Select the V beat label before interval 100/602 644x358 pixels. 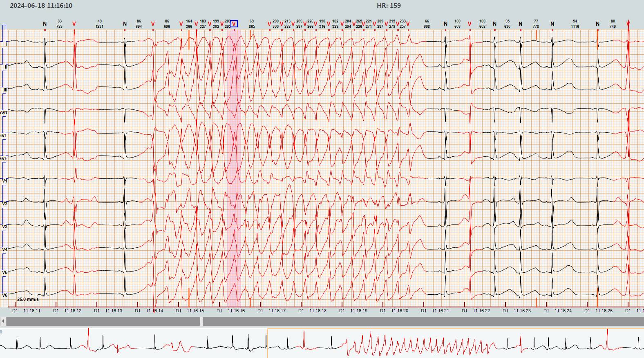point(470,24)
